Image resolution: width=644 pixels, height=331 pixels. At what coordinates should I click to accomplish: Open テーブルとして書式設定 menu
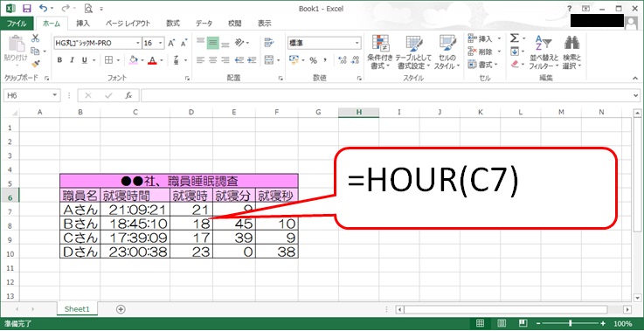tap(413, 52)
